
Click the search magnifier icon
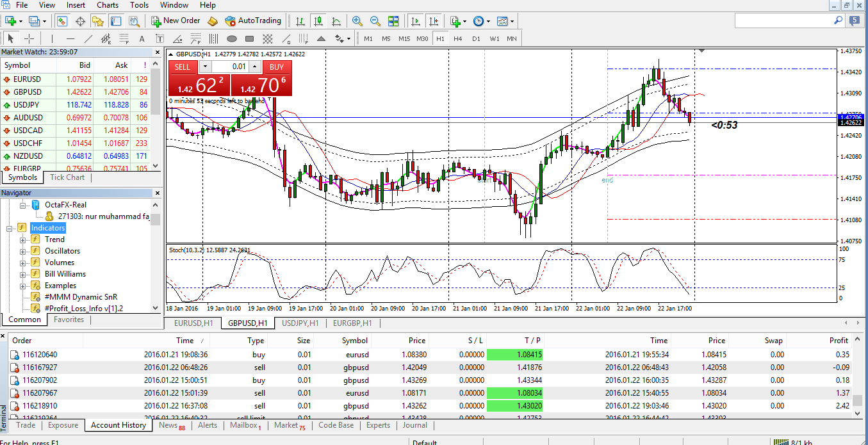838,20
